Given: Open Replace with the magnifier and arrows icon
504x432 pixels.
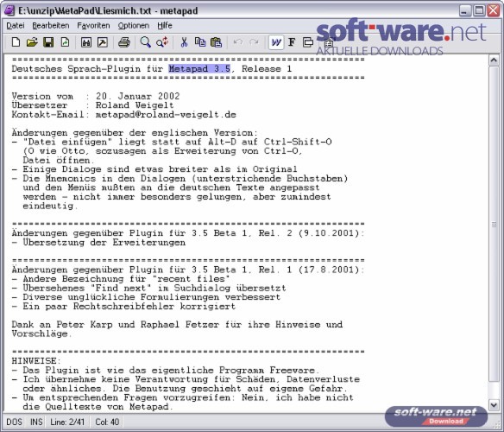Looking at the screenshot, I should [x=162, y=42].
